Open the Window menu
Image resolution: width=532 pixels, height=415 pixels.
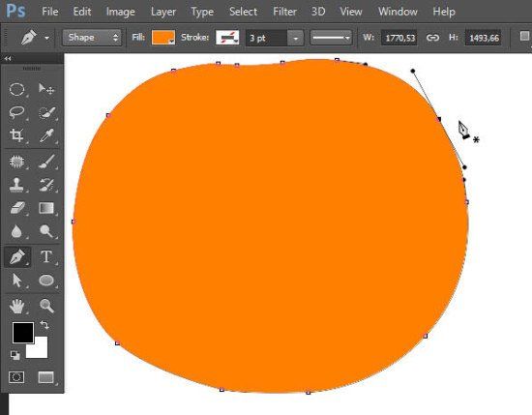coord(398,12)
